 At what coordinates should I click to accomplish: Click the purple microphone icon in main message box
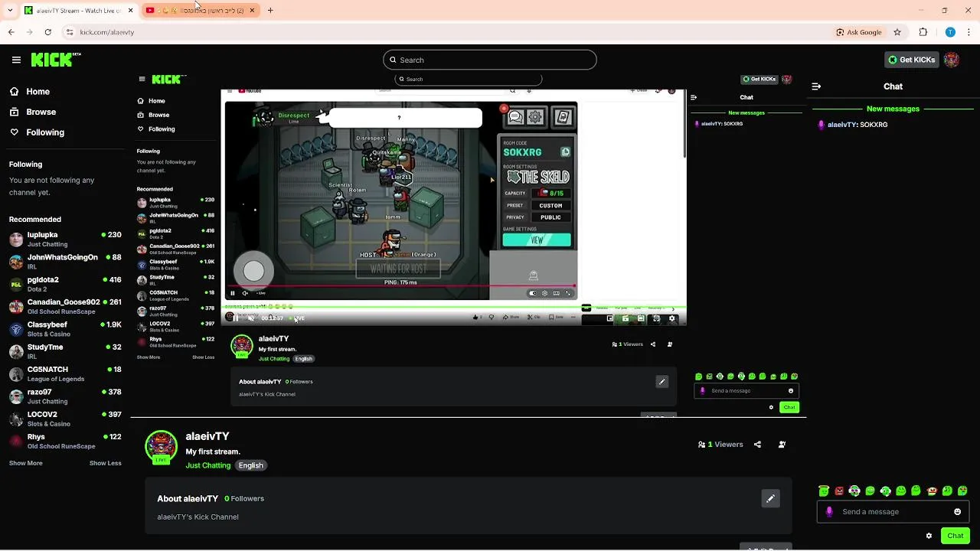coord(829,512)
